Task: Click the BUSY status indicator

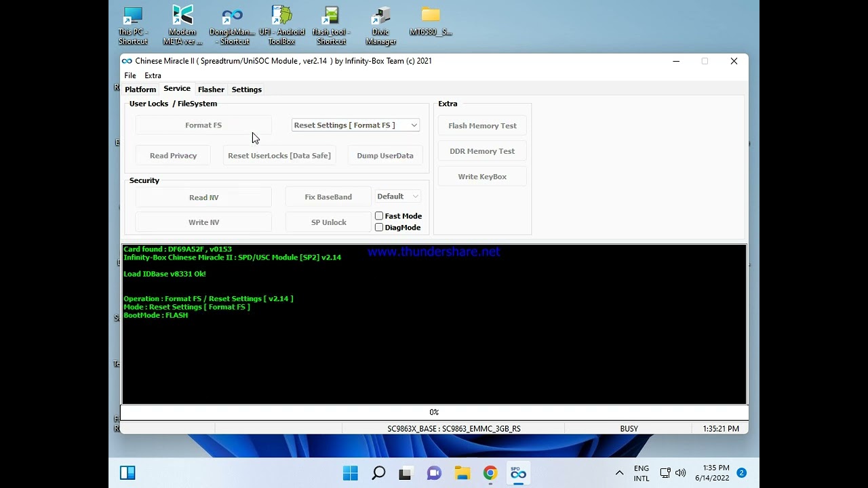Action: [629, 429]
